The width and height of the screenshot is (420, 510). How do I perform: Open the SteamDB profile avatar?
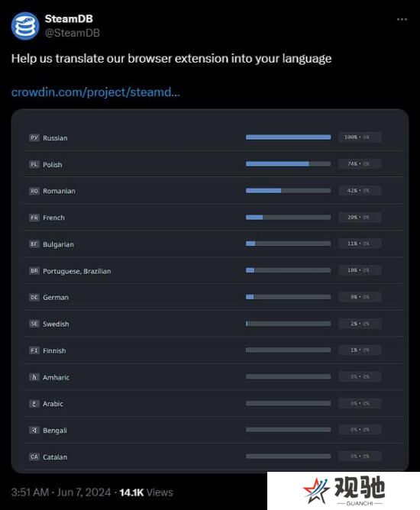(x=25, y=26)
